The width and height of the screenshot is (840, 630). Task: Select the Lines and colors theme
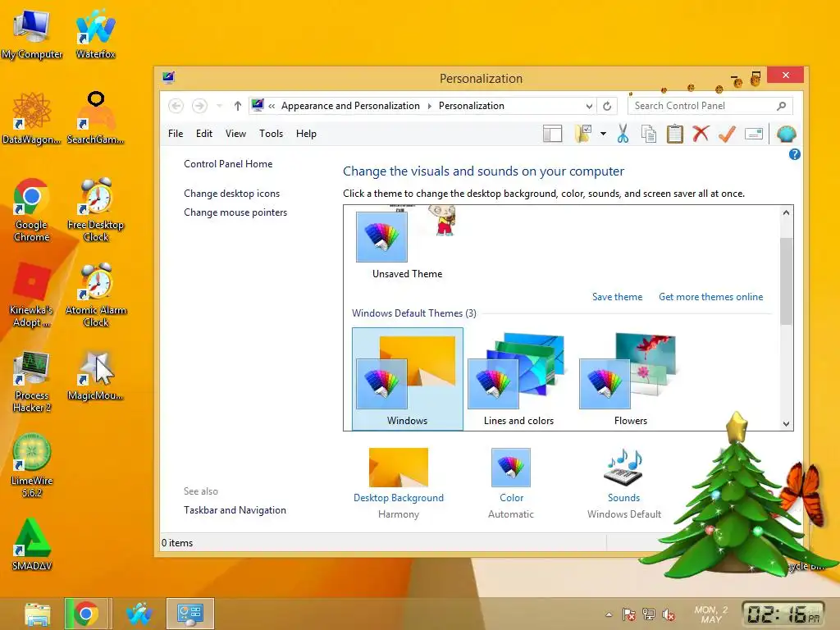518,379
